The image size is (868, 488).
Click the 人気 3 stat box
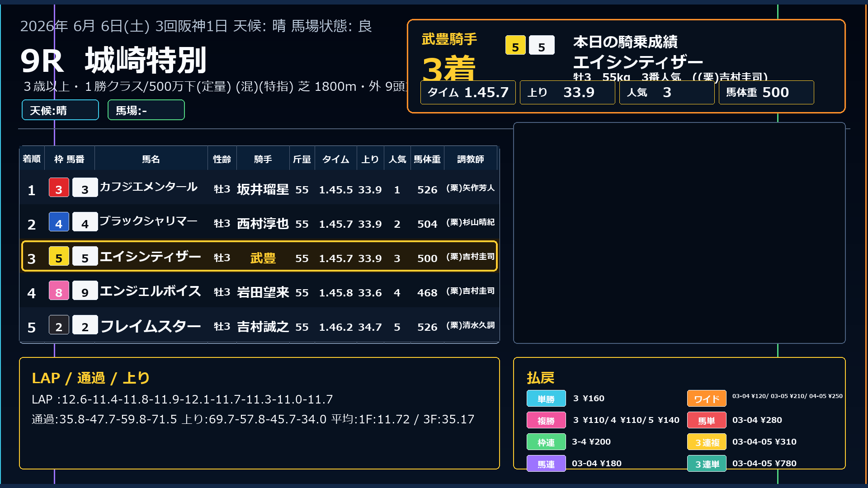(667, 92)
